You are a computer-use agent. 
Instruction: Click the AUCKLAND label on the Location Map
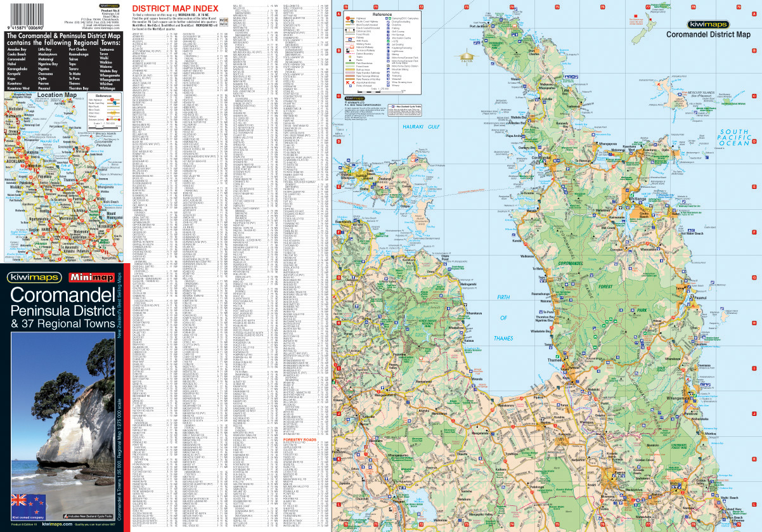tap(17, 161)
